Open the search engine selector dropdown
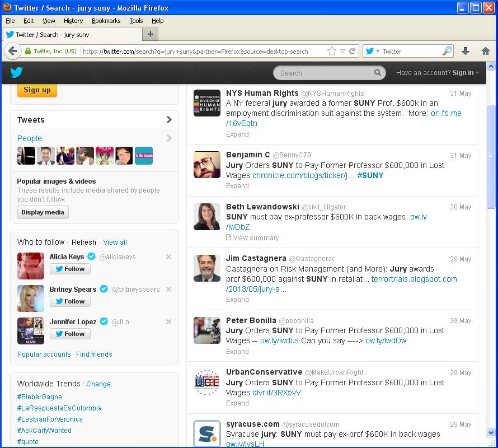Screen dimensions: 498x448 point(373,51)
